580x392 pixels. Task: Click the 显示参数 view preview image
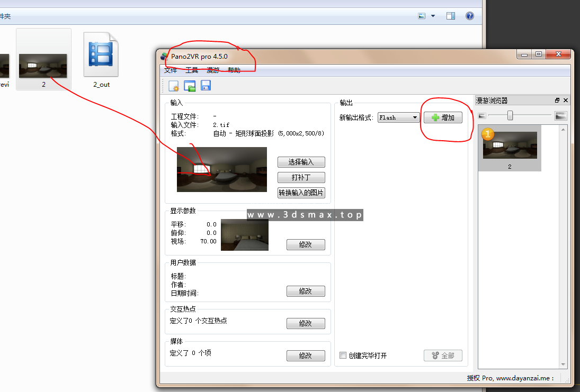(x=245, y=234)
